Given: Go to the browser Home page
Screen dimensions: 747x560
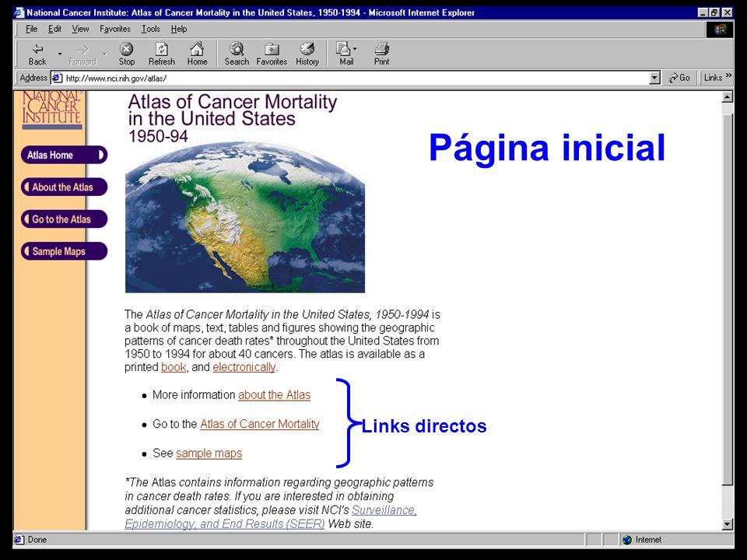Looking at the screenshot, I should coord(197,54).
